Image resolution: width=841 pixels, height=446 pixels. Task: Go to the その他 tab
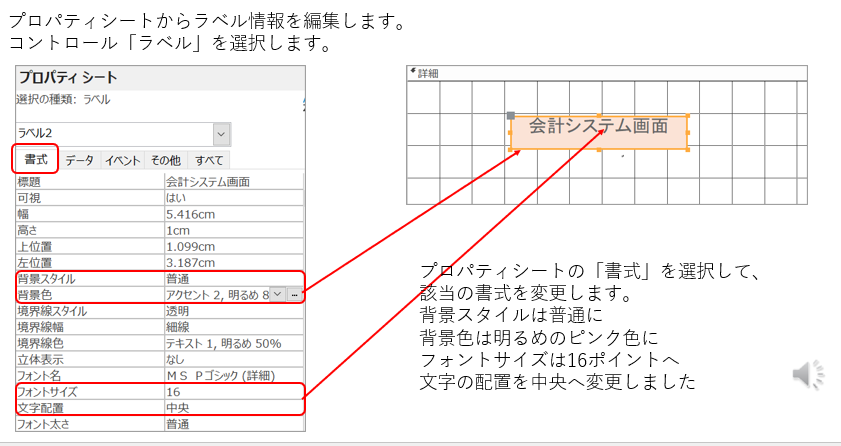click(x=166, y=160)
